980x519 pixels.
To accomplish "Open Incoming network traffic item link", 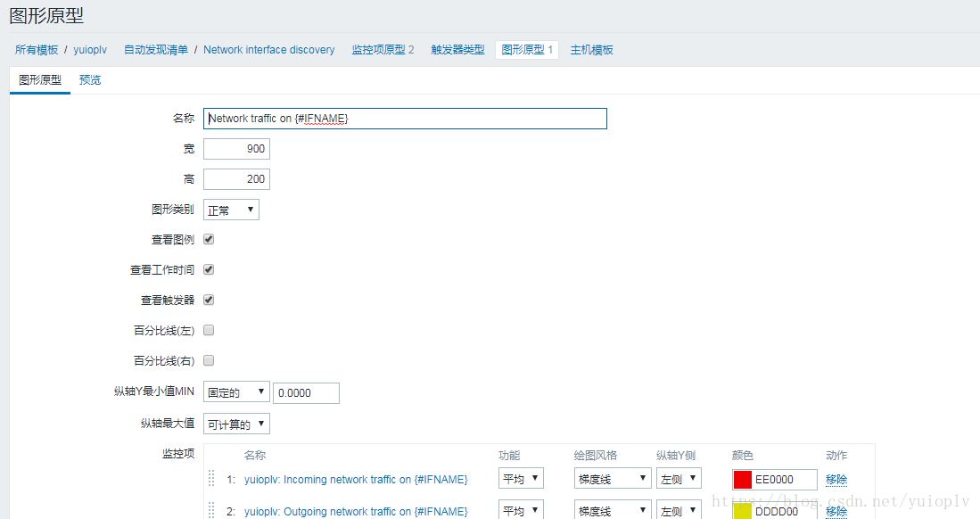I will click(x=356, y=479).
